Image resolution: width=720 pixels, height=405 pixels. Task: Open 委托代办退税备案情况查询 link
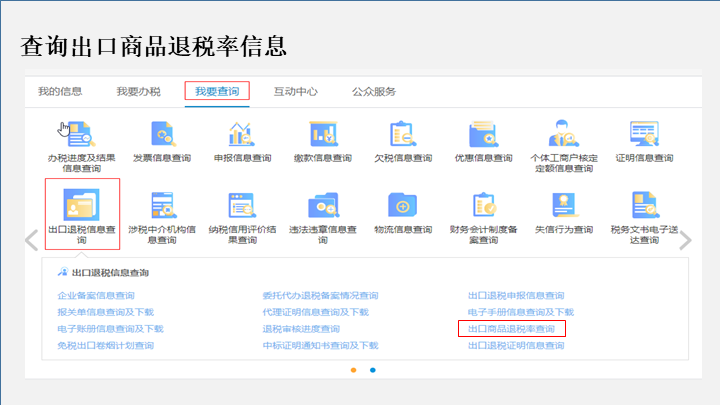point(321,295)
